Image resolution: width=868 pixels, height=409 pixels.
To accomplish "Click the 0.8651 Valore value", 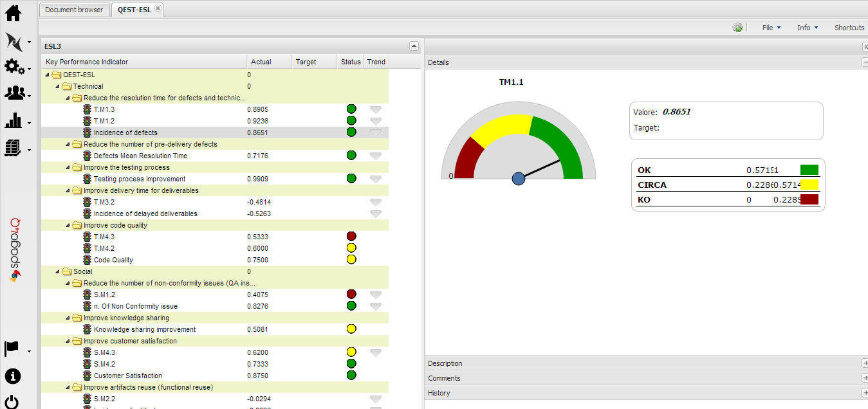I will (x=676, y=112).
